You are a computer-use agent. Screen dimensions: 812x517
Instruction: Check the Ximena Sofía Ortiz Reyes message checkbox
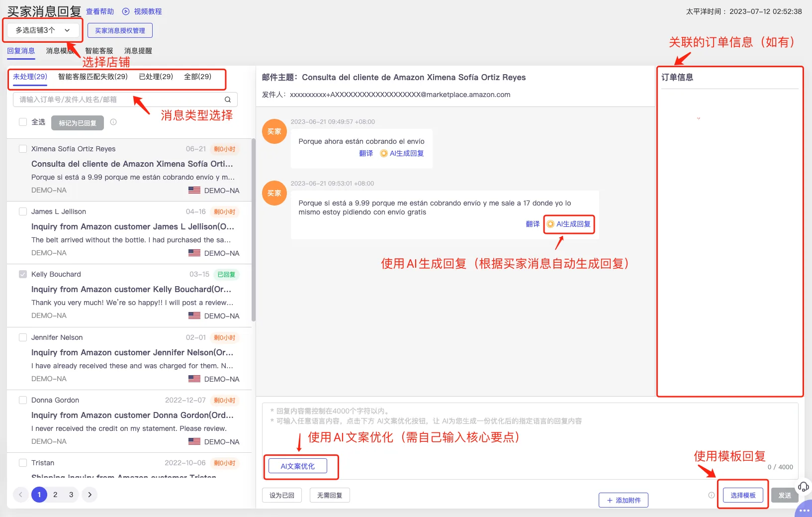click(23, 149)
